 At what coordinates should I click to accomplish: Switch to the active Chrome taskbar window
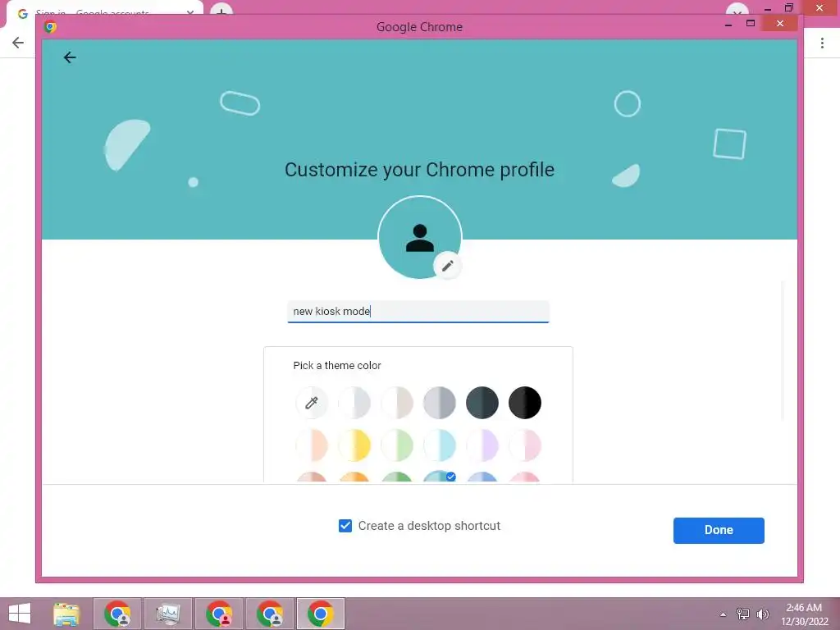pyautogui.click(x=321, y=614)
